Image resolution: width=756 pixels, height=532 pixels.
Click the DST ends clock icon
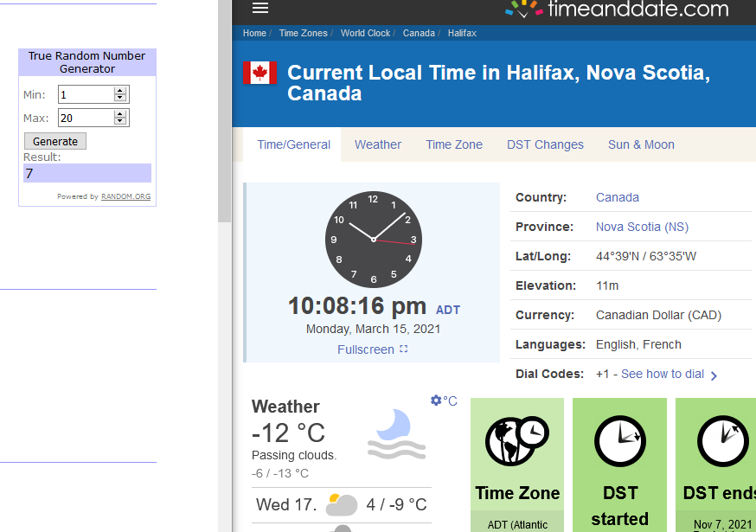click(723, 441)
